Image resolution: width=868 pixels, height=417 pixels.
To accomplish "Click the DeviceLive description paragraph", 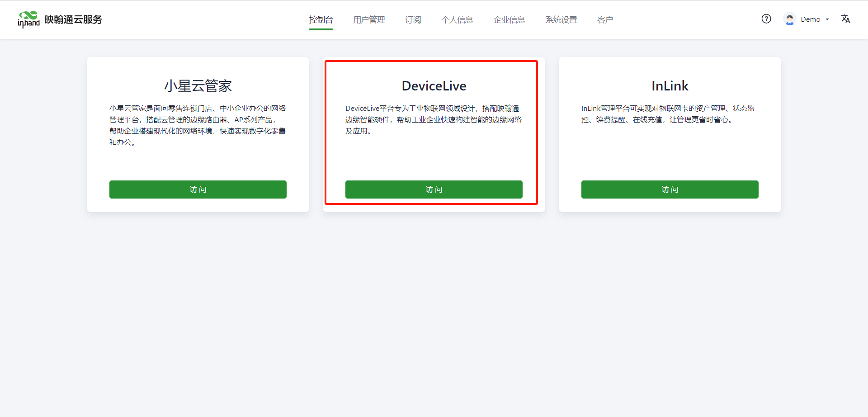I will click(434, 120).
